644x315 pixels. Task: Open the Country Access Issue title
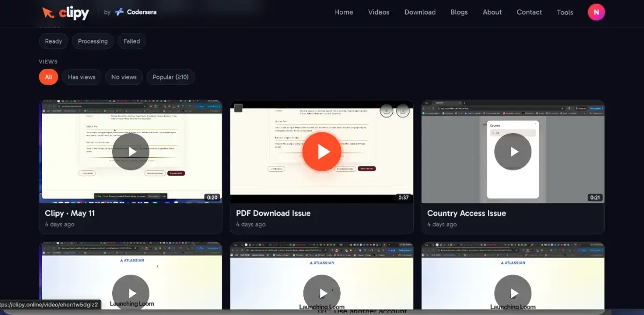point(466,213)
